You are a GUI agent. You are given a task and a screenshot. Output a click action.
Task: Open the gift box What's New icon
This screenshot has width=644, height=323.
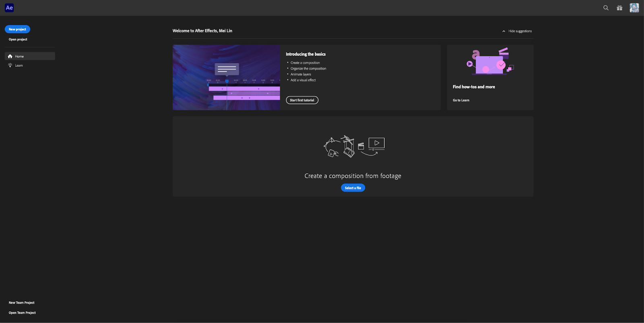pyautogui.click(x=619, y=8)
